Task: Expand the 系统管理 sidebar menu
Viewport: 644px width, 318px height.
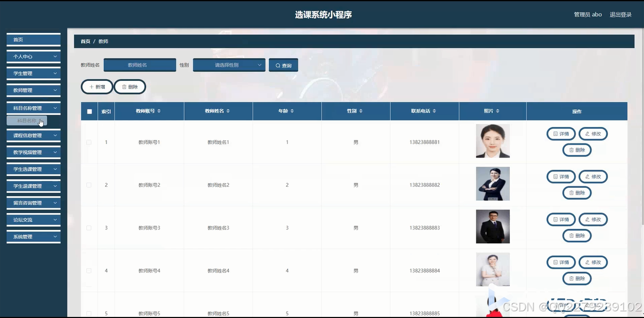Action: pos(33,236)
